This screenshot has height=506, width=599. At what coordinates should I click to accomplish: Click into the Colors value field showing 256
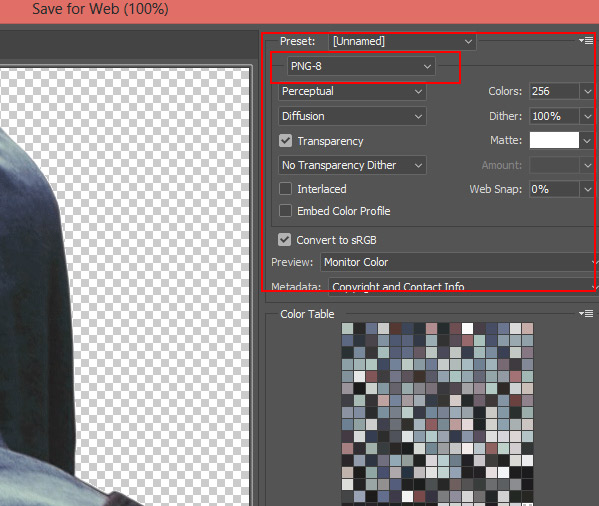pos(554,91)
